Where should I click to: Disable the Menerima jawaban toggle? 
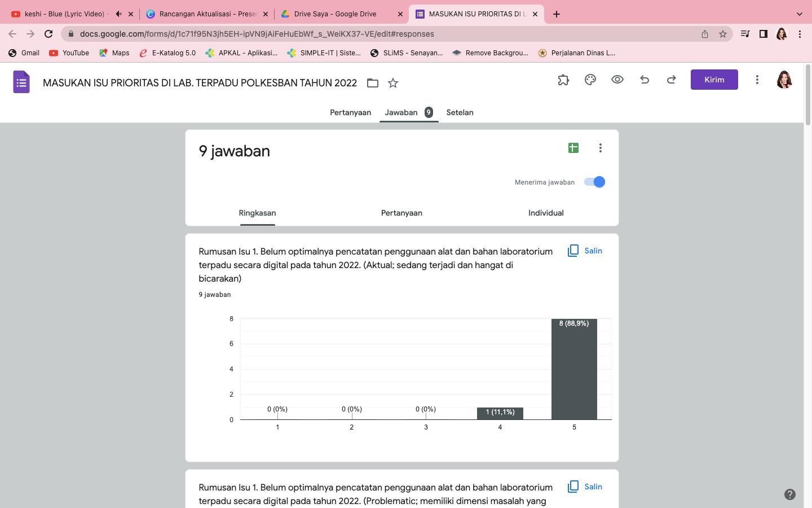[x=594, y=182]
